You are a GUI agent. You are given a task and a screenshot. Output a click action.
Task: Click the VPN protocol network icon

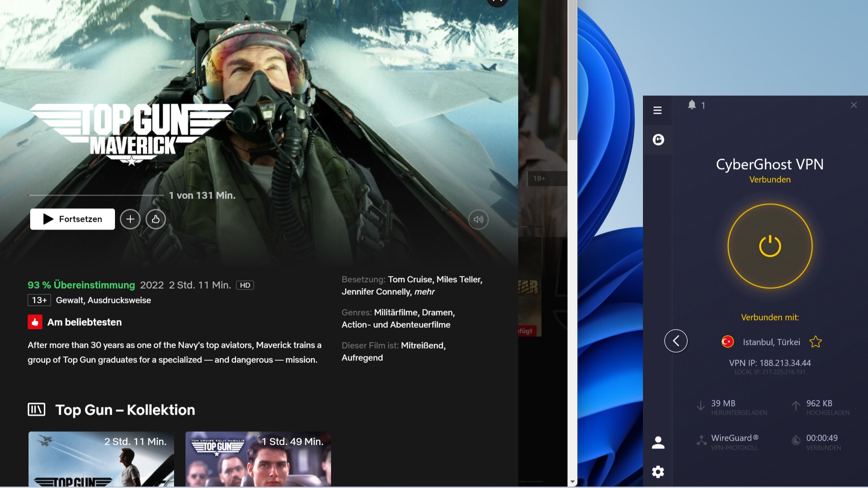(701, 441)
